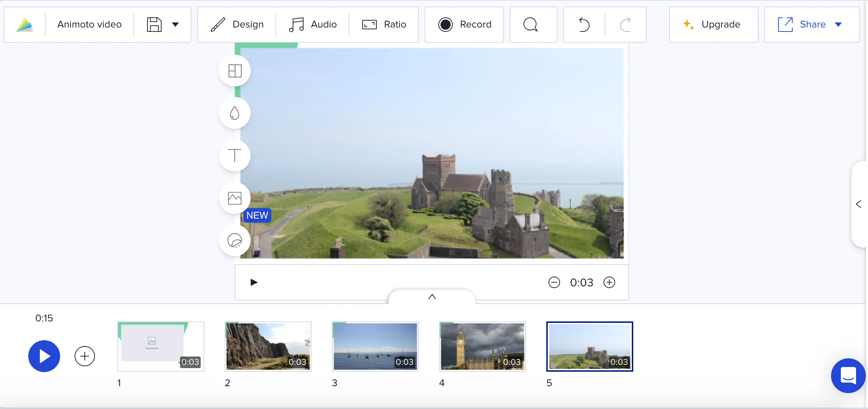This screenshot has height=409, width=868.
Task: Expand the Save dropdown arrow
Action: pos(175,24)
